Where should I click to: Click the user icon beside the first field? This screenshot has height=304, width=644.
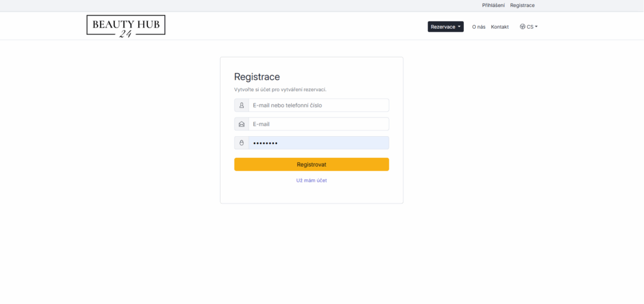(241, 105)
